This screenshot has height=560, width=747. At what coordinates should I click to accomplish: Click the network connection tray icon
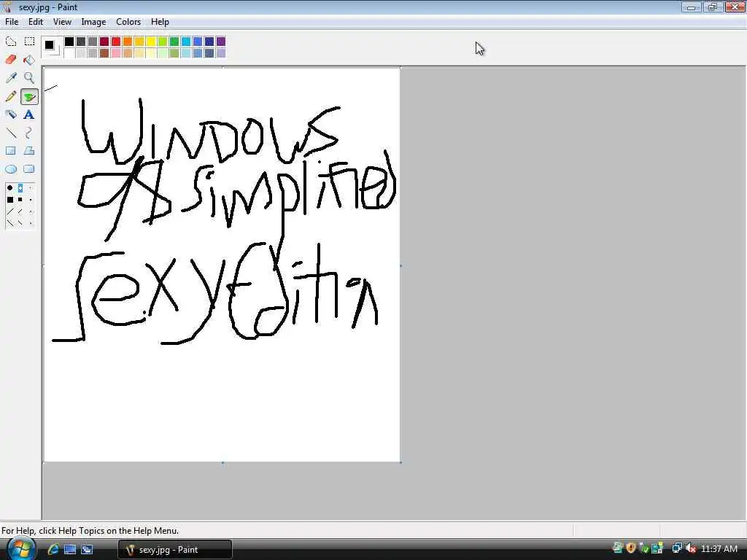(x=676, y=548)
